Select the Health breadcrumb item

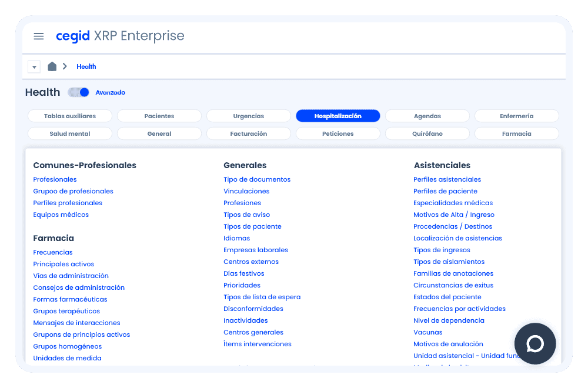pyautogui.click(x=86, y=66)
